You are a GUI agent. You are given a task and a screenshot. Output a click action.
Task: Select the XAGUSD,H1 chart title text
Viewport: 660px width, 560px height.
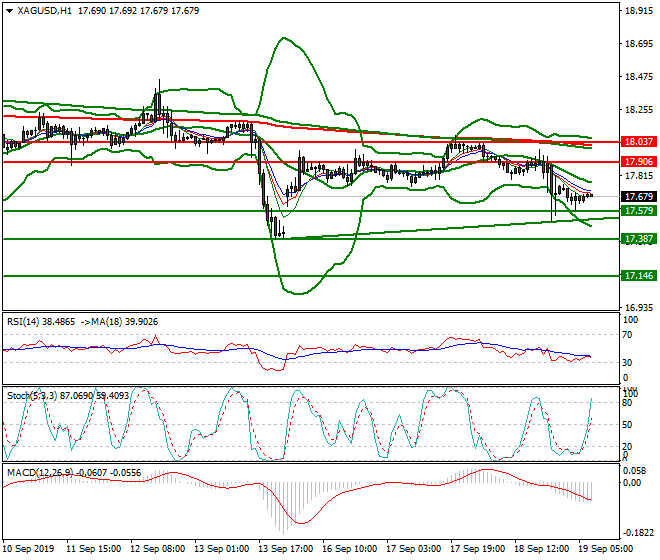[x=45, y=11]
